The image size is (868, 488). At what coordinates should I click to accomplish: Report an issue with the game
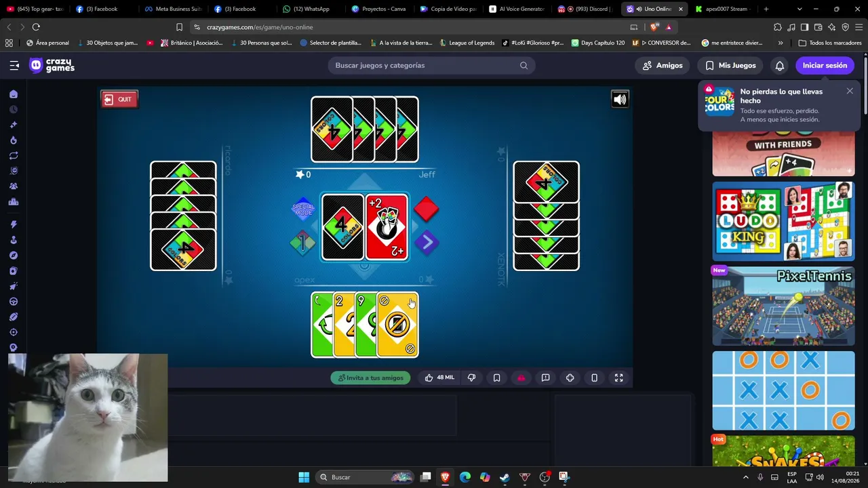click(x=545, y=378)
